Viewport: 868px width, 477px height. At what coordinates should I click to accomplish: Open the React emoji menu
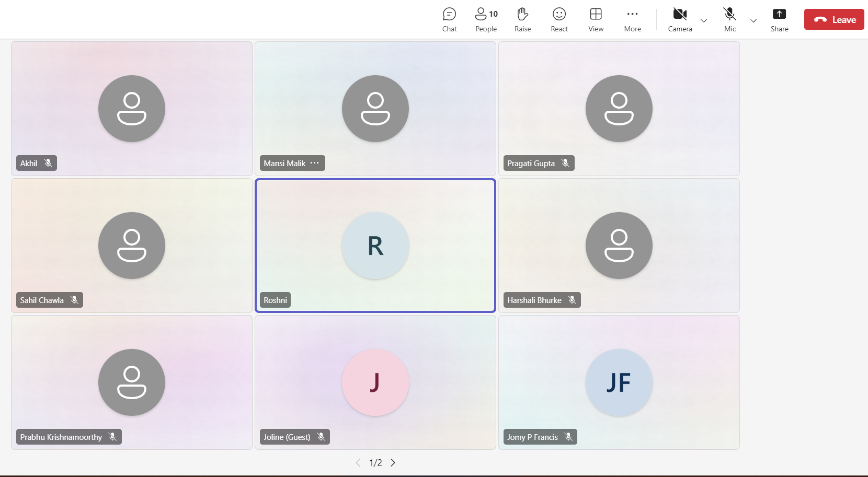click(559, 20)
